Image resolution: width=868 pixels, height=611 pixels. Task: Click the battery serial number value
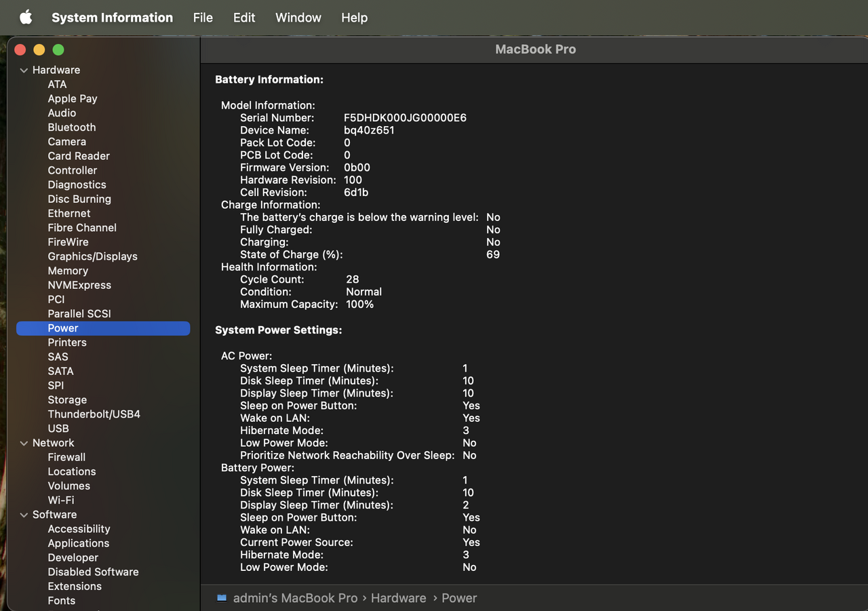(405, 118)
